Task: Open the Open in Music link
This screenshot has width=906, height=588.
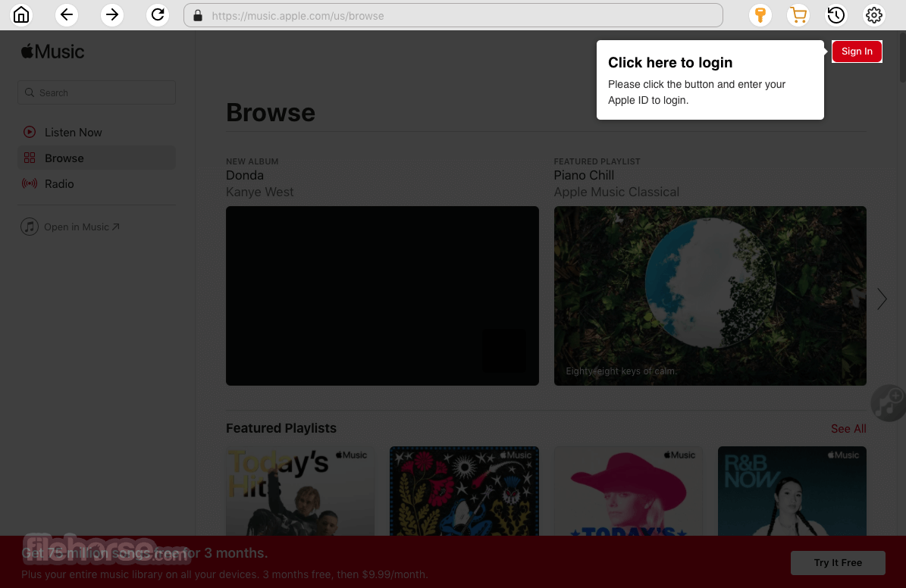Action: (81, 227)
